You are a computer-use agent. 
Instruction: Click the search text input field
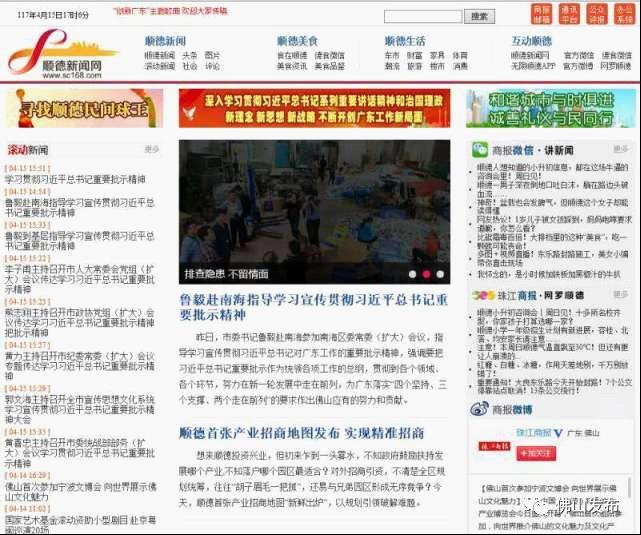click(x=422, y=17)
